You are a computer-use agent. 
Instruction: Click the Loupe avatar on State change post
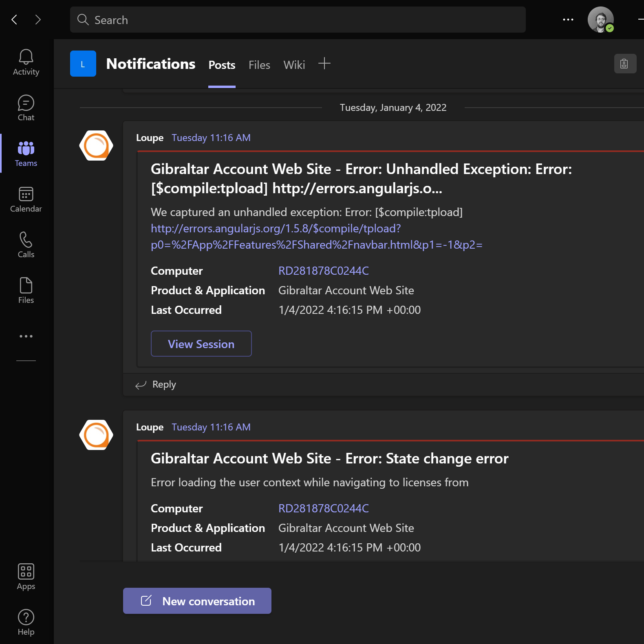(96, 435)
